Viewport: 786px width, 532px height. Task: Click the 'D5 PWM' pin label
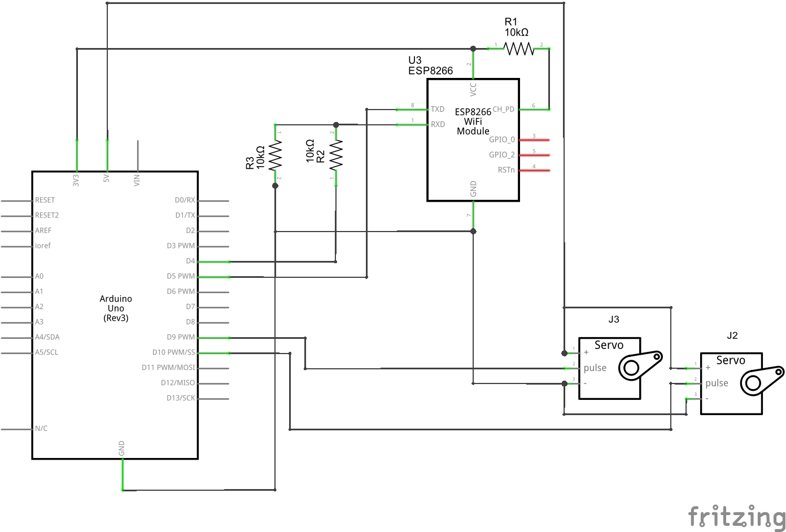pyautogui.click(x=181, y=277)
